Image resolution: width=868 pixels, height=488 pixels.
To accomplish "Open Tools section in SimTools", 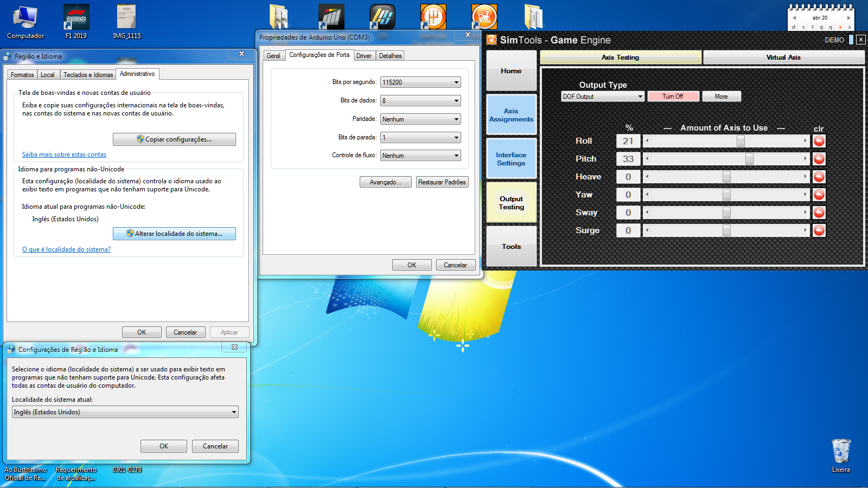I will click(x=511, y=246).
